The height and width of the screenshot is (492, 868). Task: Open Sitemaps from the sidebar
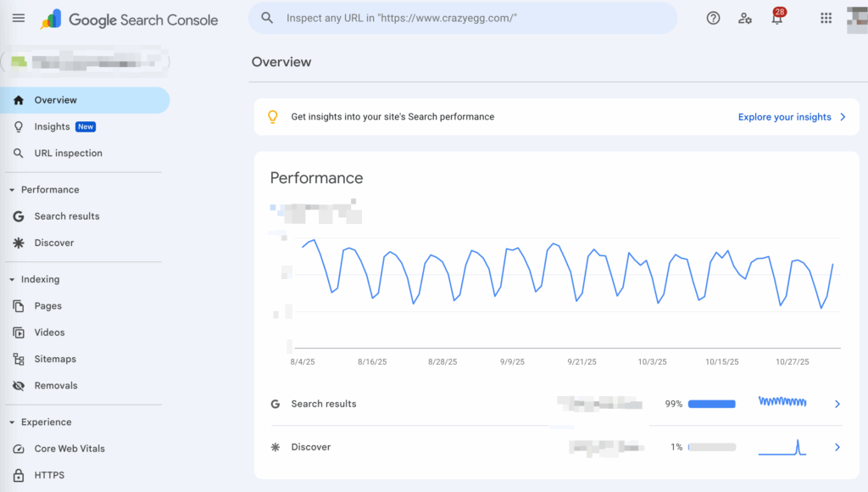[55, 360]
